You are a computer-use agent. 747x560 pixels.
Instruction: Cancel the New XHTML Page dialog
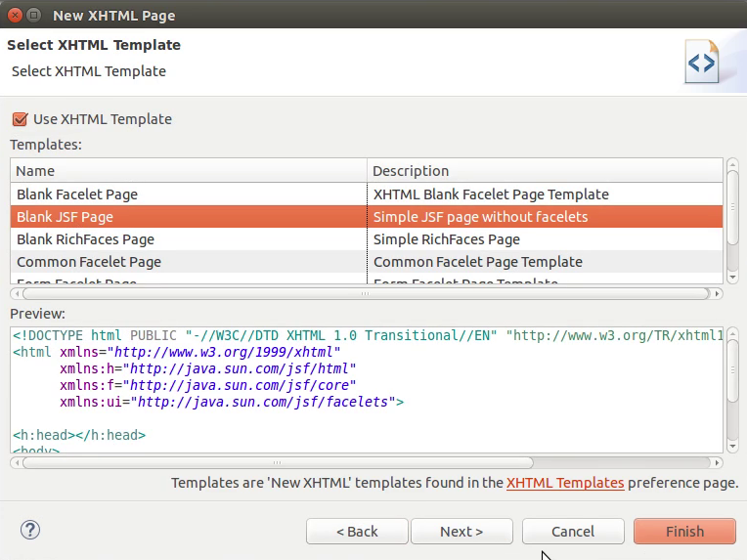pos(573,531)
